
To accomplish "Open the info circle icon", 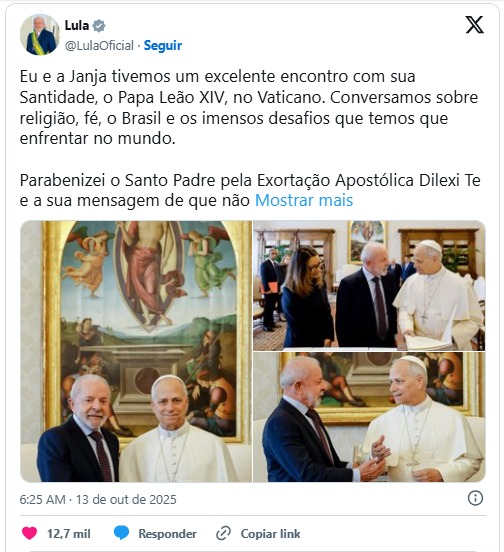I will coord(475,498).
